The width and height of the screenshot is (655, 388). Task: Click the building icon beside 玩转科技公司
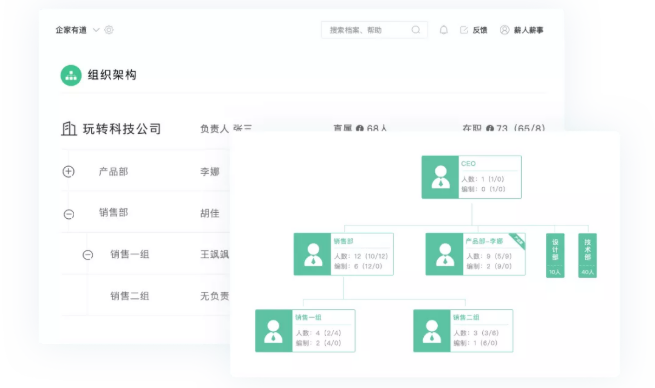tap(69, 129)
